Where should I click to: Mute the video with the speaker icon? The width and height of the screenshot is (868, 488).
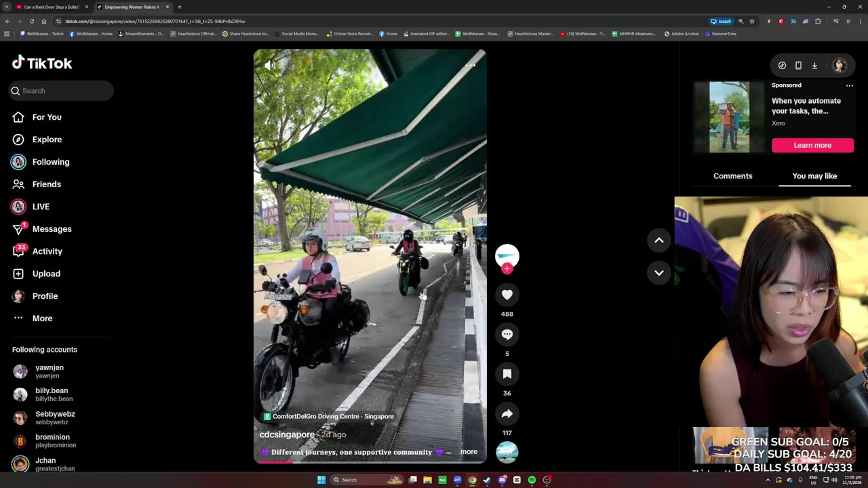click(x=270, y=65)
